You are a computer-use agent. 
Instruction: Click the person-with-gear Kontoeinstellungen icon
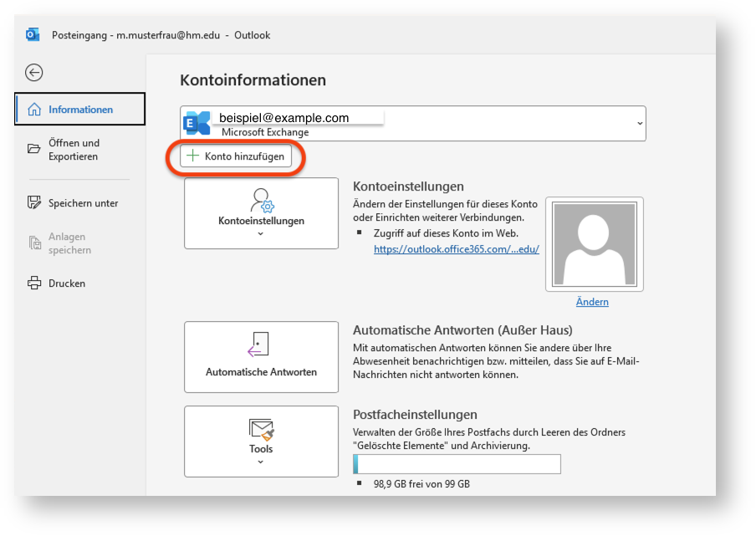point(262,201)
